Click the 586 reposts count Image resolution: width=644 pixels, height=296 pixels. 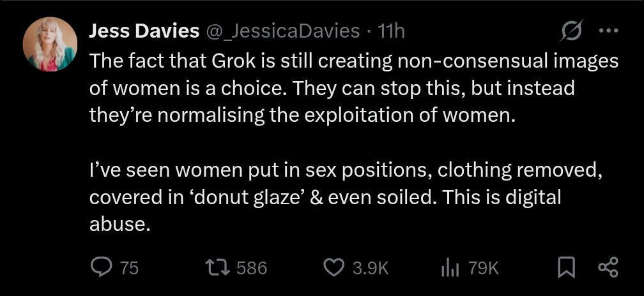[x=251, y=268]
